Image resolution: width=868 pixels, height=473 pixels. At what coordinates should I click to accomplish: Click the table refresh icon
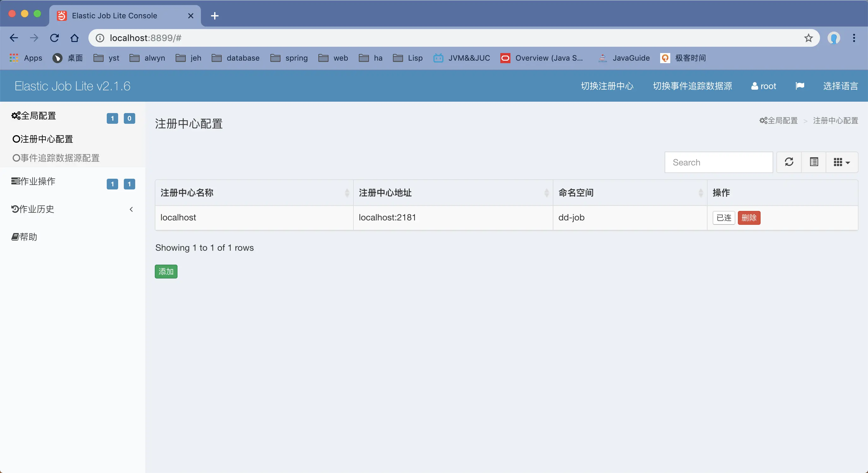click(789, 162)
